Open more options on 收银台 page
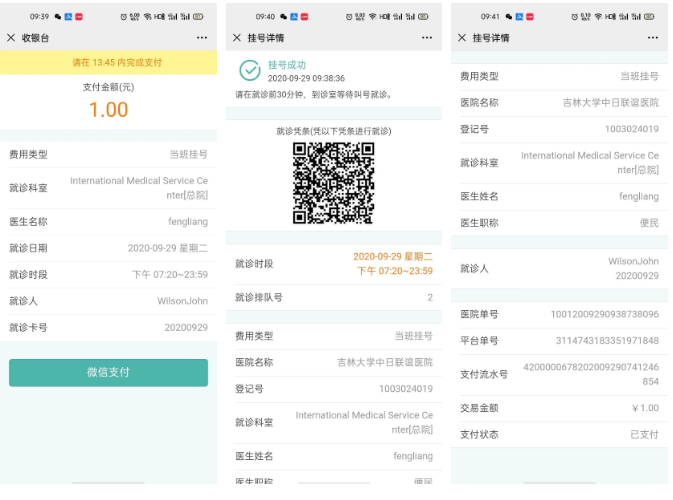The height and width of the screenshot is (500, 673). pos(202,38)
